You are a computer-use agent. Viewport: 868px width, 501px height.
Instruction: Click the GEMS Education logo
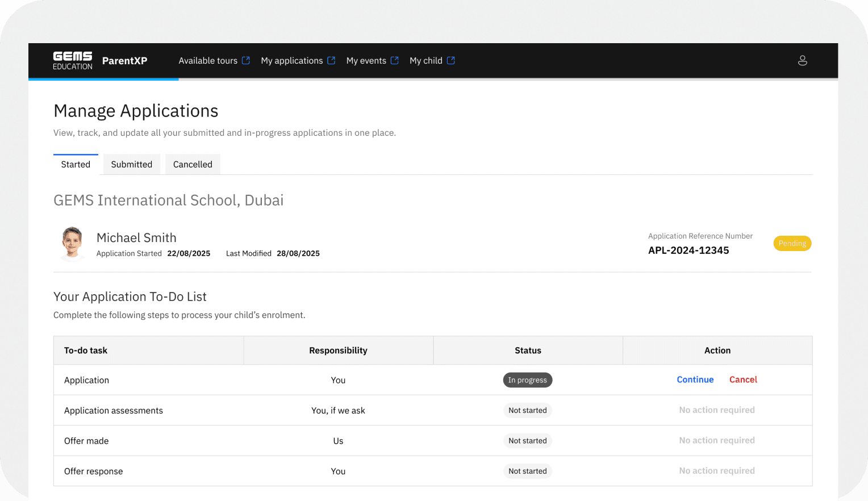pos(72,60)
